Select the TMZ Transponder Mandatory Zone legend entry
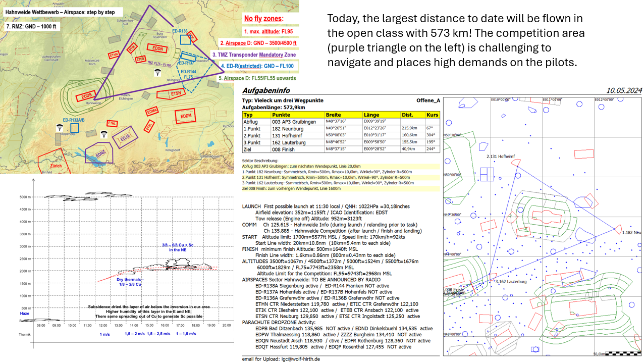Screen dimensions: 644x362 point(255,55)
